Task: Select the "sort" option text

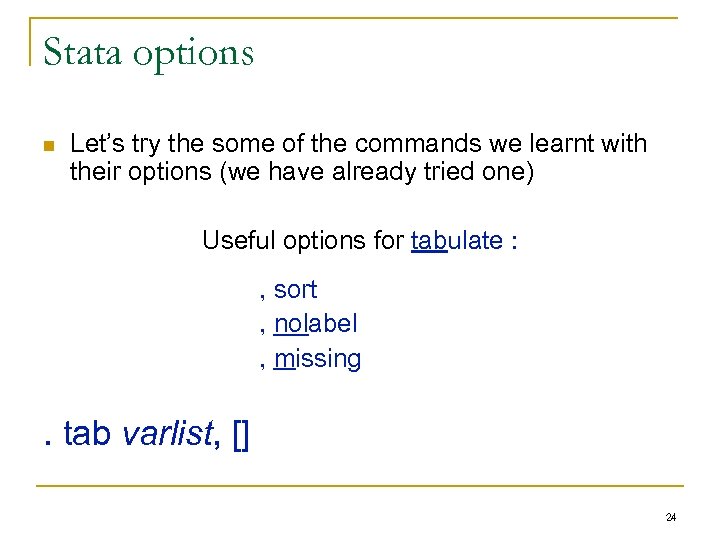Action: point(295,290)
